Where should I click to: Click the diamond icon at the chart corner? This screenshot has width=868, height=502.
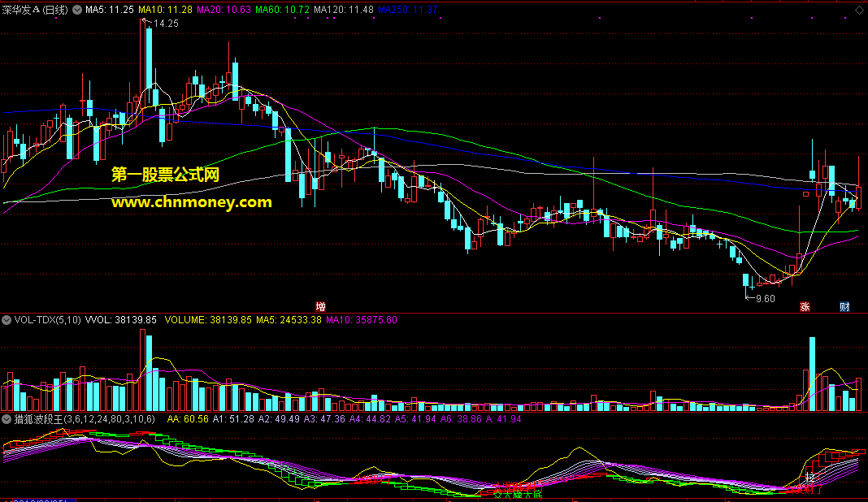860,10
